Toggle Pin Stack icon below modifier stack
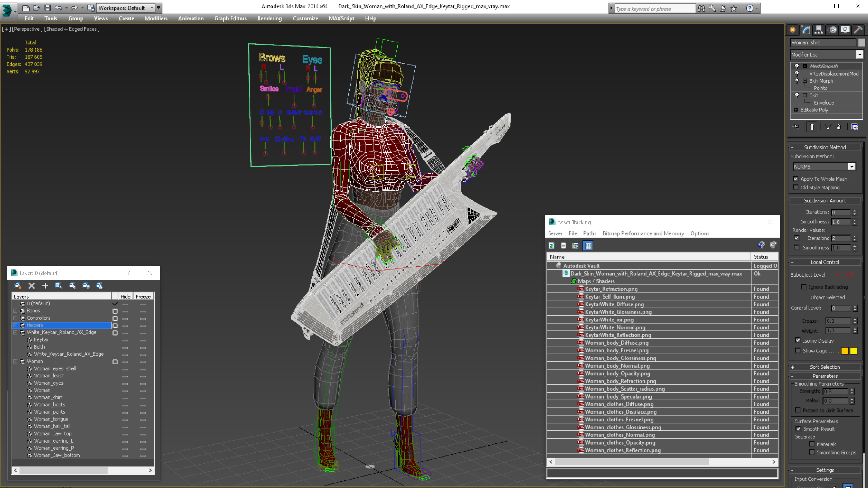The image size is (868, 488). (x=796, y=127)
